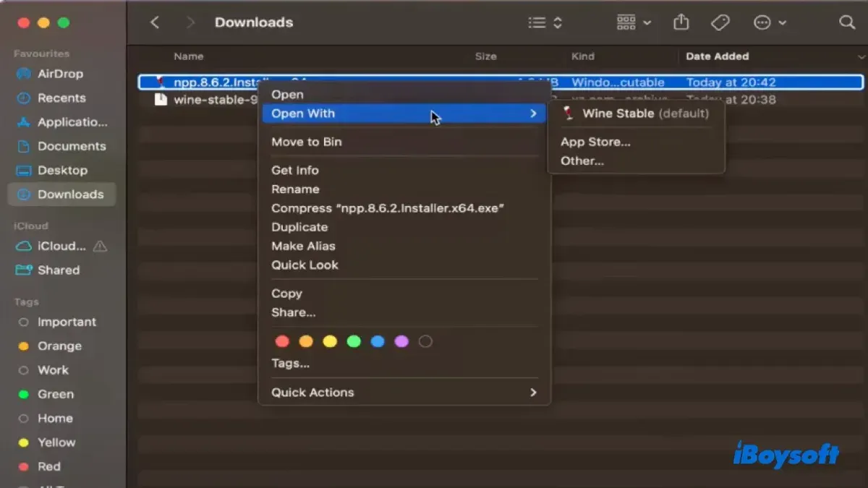Open the ellipsis action menu in toolbar

(770, 23)
